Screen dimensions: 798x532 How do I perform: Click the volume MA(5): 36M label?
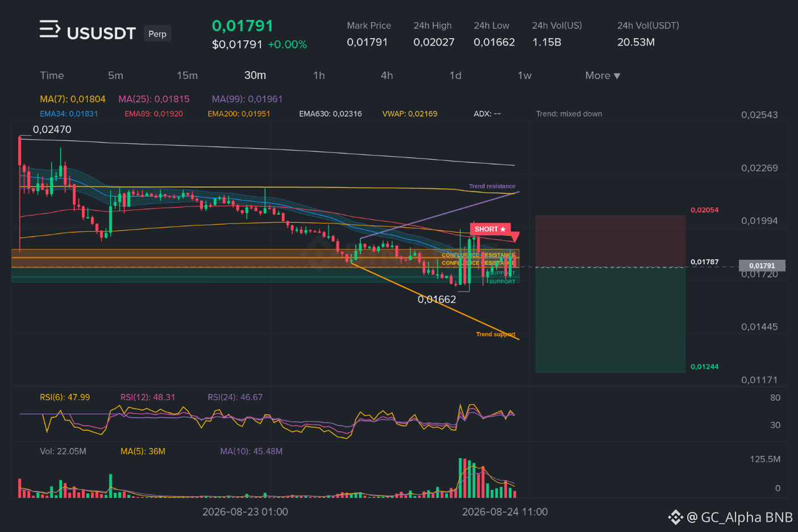click(x=143, y=451)
